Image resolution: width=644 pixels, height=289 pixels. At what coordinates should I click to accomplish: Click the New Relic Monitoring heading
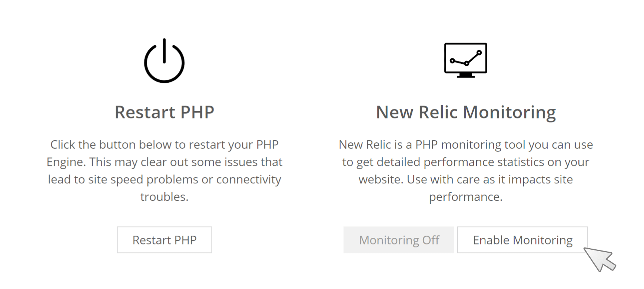(x=466, y=113)
